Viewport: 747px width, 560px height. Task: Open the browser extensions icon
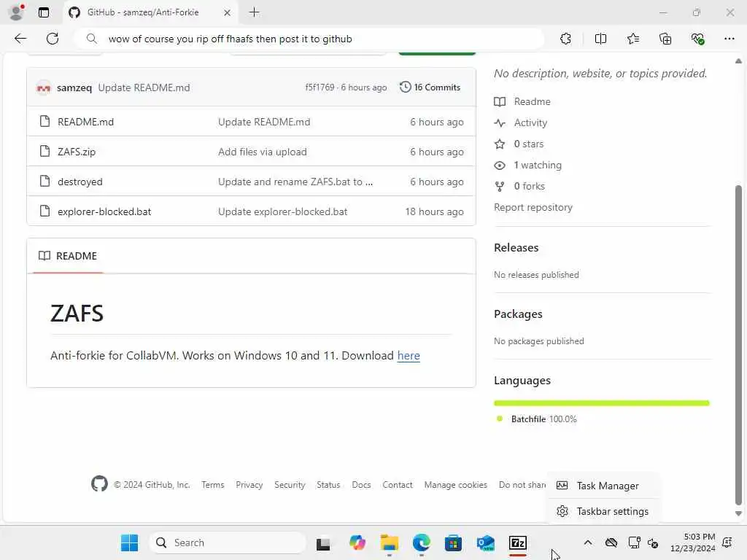pyautogui.click(x=565, y=39)
